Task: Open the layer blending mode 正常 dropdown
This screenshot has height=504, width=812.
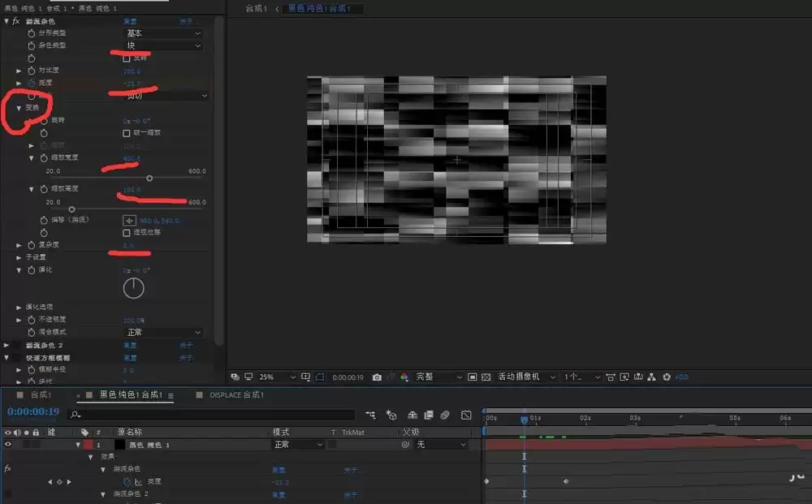Action: click(x=298, y=445)
